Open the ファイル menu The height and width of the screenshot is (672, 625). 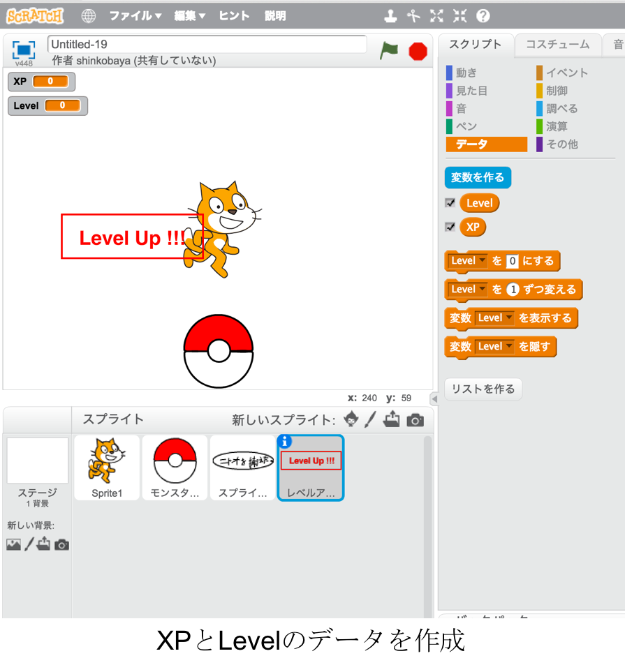135,16
